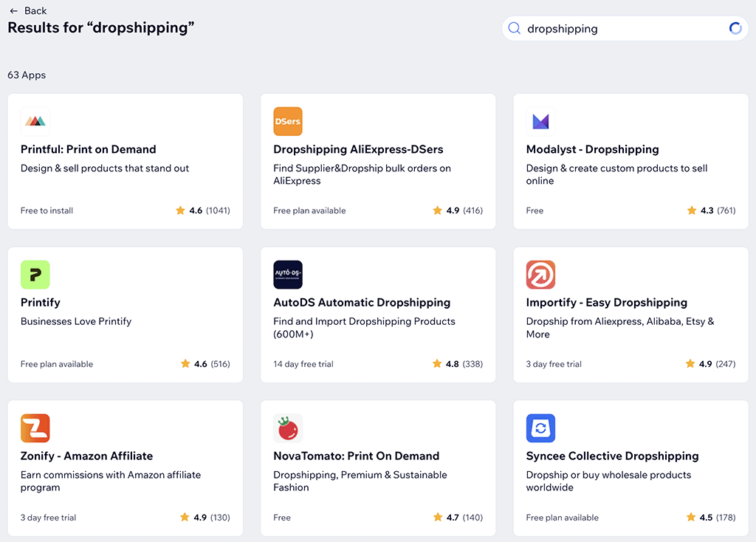Click the Zonify orange Z icon

pyautogui.click(x=35, y=428)
